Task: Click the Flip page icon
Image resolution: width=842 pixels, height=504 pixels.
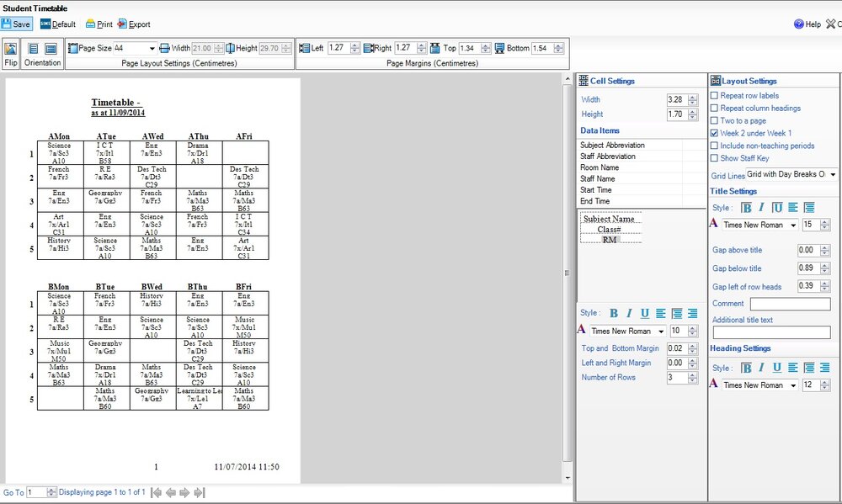Action: tap(11, 49)
